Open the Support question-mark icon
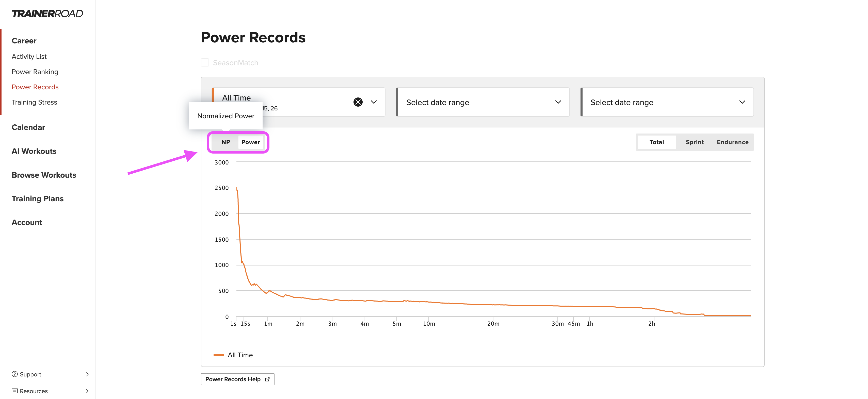Viewport: 868px width, 399px height. 14,374
